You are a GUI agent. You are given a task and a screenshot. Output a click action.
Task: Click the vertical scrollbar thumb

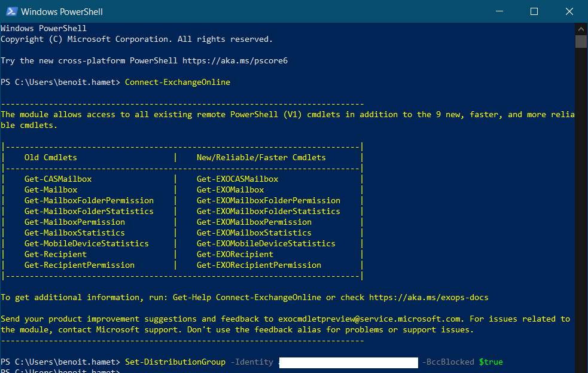581,41
